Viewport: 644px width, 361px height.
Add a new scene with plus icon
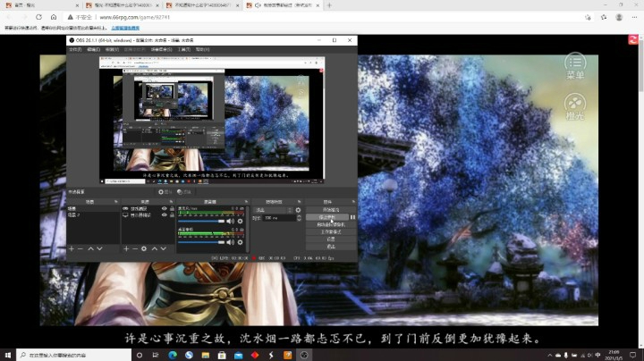pos(72,248)
